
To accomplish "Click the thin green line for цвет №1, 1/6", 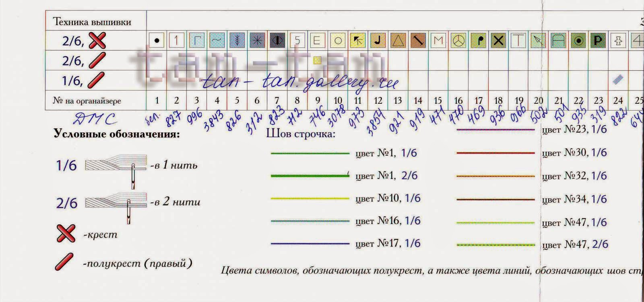I will [310, 153].
